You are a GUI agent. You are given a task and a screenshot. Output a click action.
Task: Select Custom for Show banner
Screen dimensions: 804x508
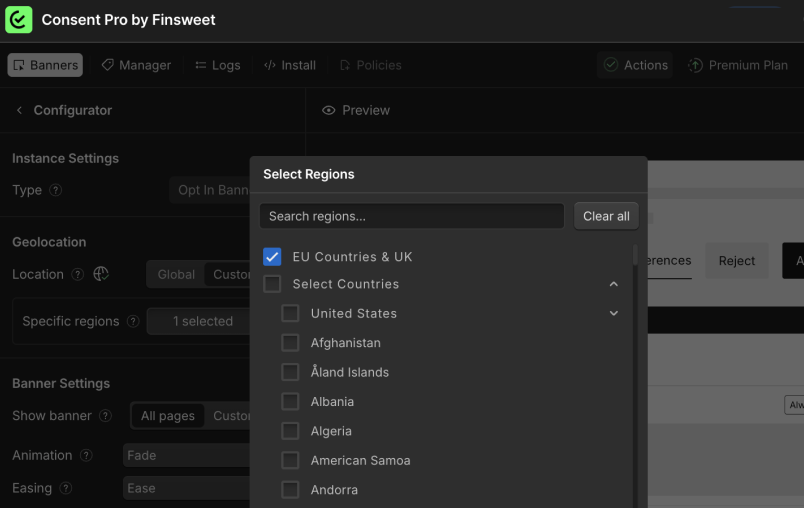228,416
